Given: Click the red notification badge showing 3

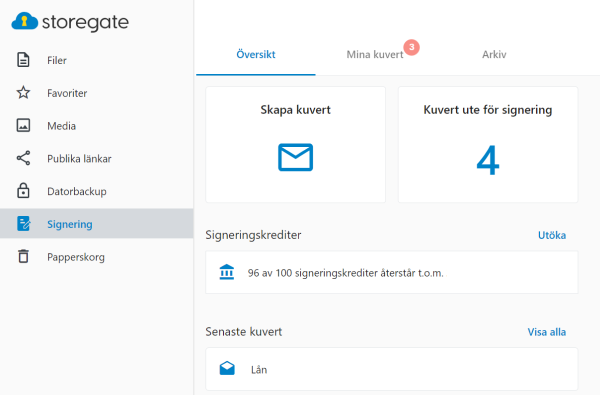Looking at the screenshot, I should click(x=412, y=47).
